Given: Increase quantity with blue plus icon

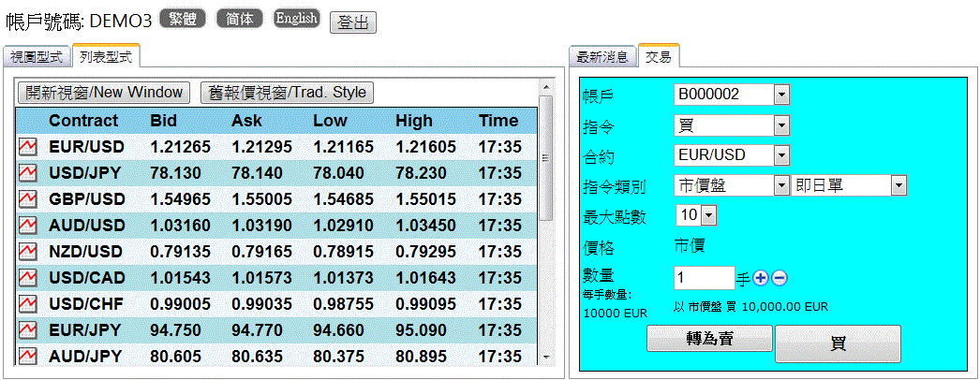Looking at the screenshot, I should pos(761,278).
